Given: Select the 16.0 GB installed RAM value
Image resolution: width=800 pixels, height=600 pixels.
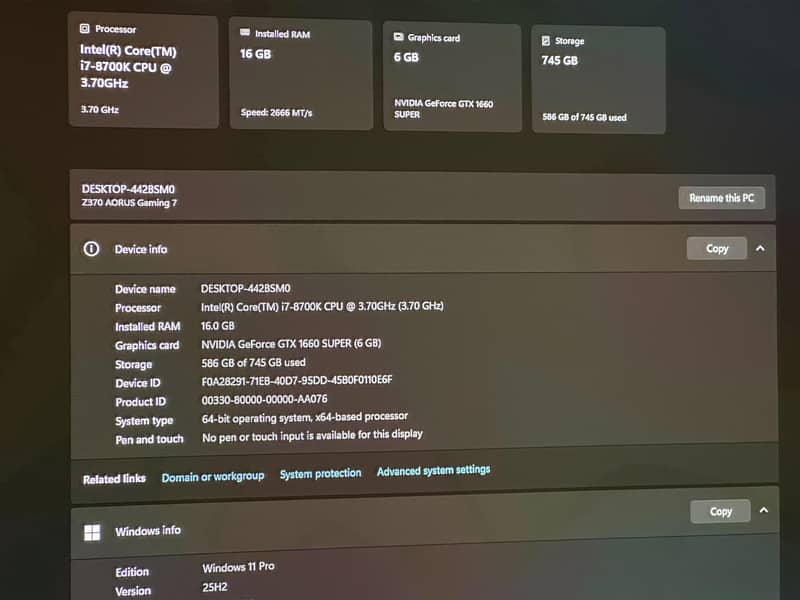Looking at the screenshot, I should coord(218,326).
